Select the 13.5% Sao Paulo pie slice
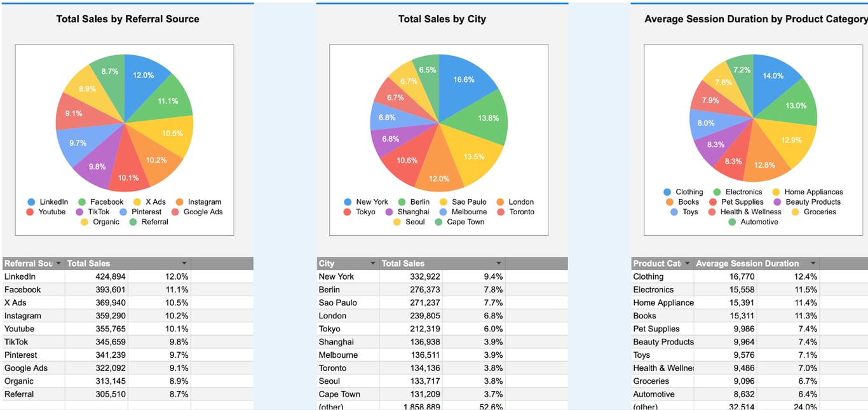The image size is (868, 410). click(x=475, y=156)
